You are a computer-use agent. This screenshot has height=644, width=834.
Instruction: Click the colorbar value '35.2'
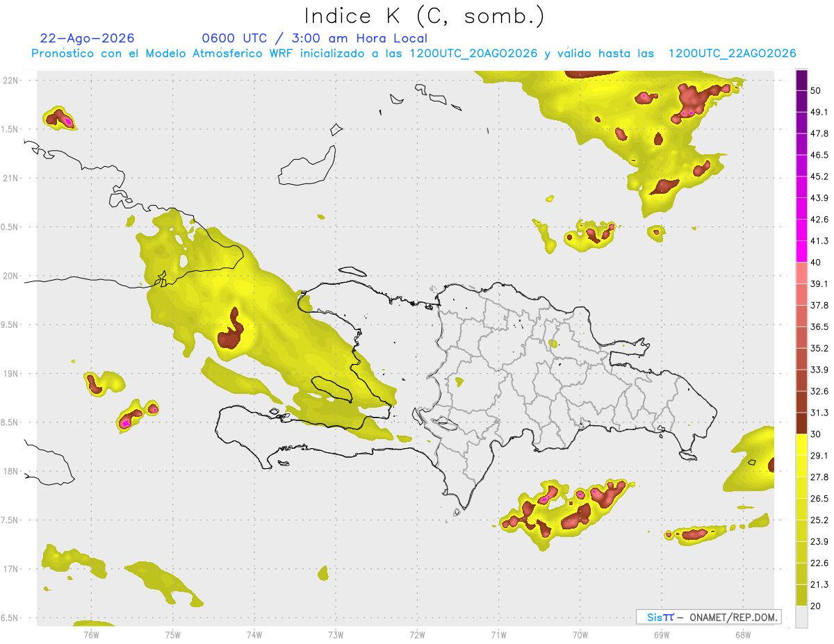click(x=819, y=348)
